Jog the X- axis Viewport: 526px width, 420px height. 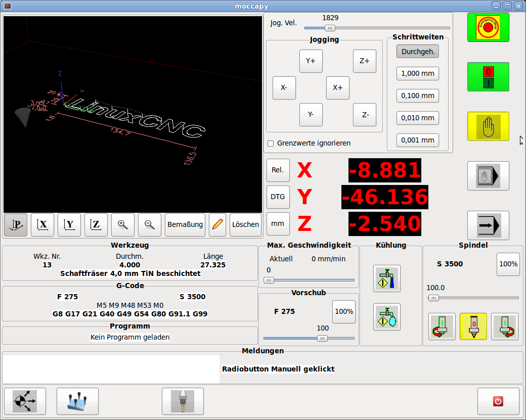284,88
